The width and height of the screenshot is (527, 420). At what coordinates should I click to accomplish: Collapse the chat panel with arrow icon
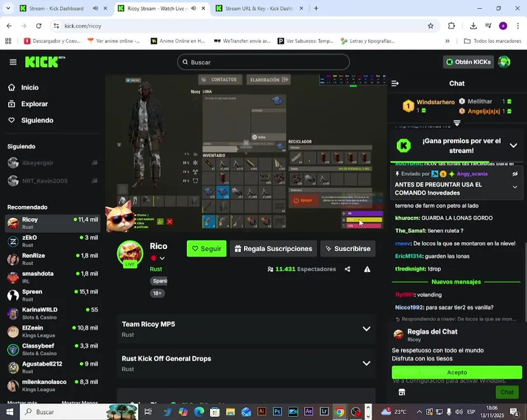395,83
